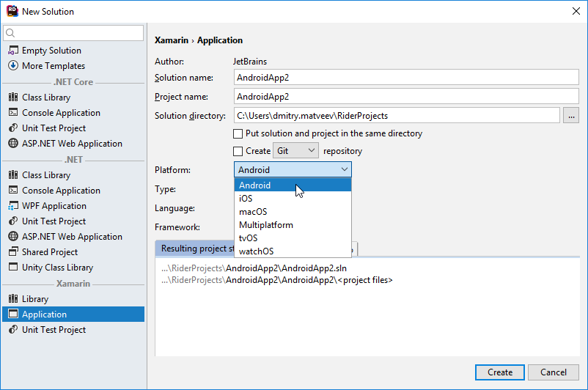
Task: Open the Git version control dropdown
Action: click(295, 151)
